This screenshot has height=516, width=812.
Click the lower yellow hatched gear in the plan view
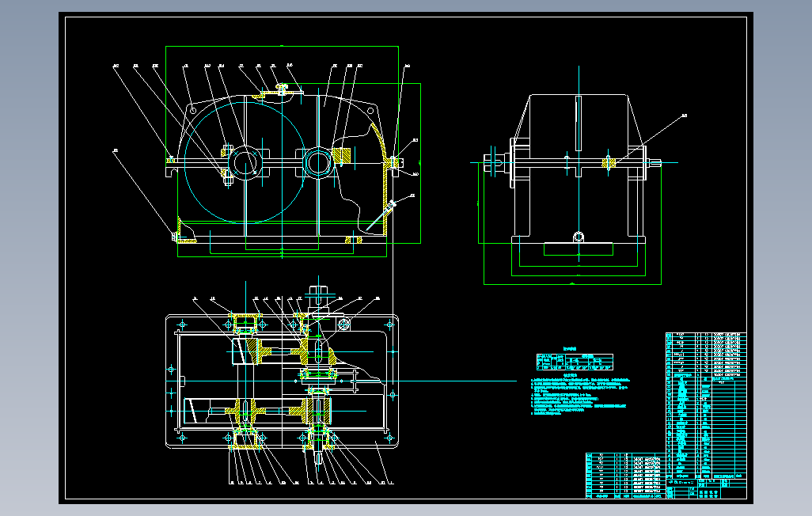pyautogui.click(x=244, y=412)
